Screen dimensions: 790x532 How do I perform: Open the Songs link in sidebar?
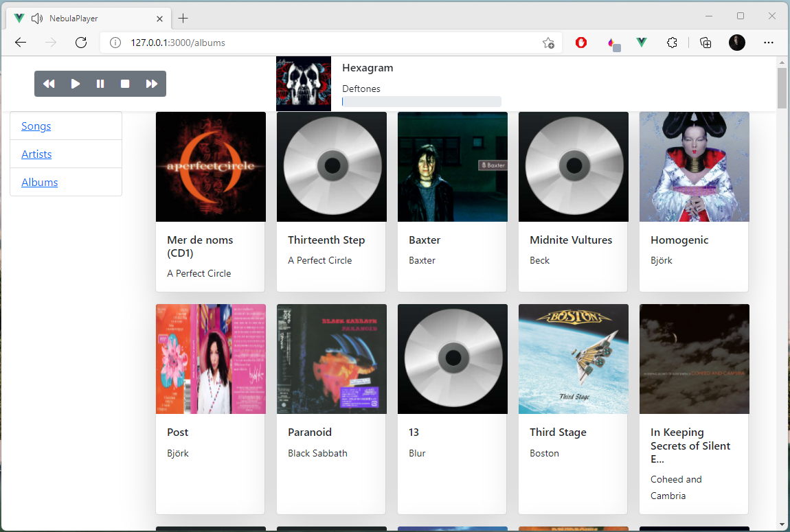point(36,126)
